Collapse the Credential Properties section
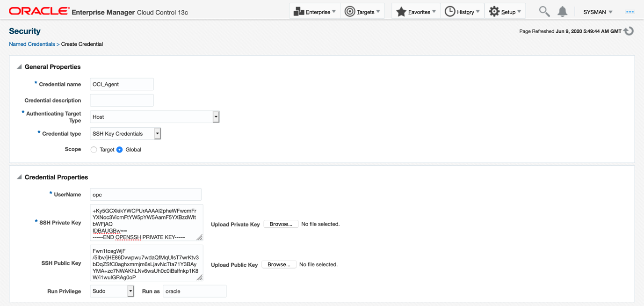 (19, 177)
